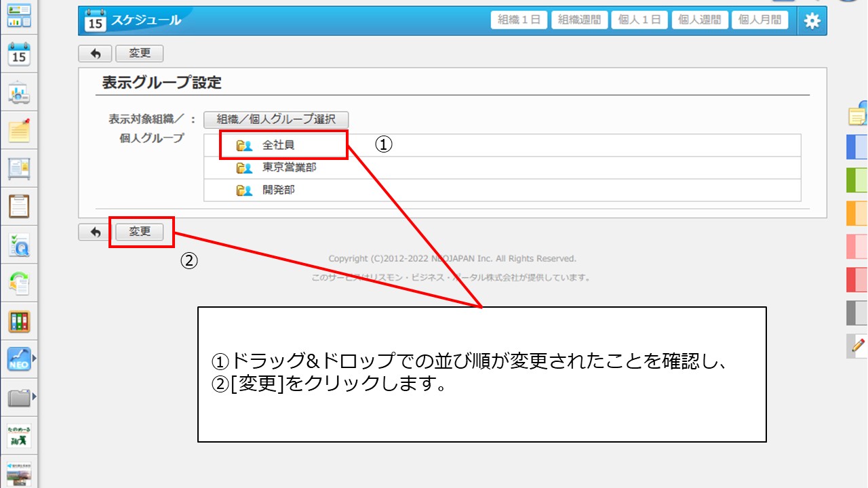Click the back arrow button above the panel
This screenshot has height=488, width=868.
tap(96, 54)
